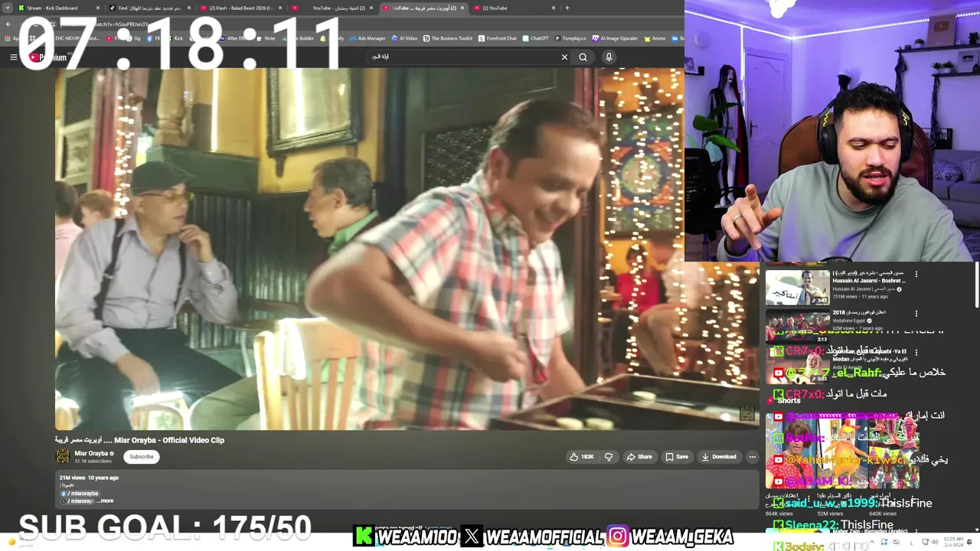Open the tab search dropdown arrow
The image size is (980, 551).
point(8,8)
